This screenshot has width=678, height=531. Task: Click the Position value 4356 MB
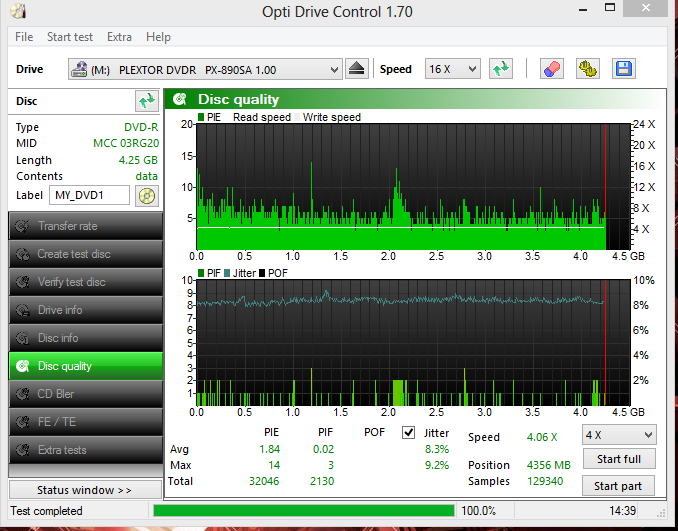tap(548, 465)
